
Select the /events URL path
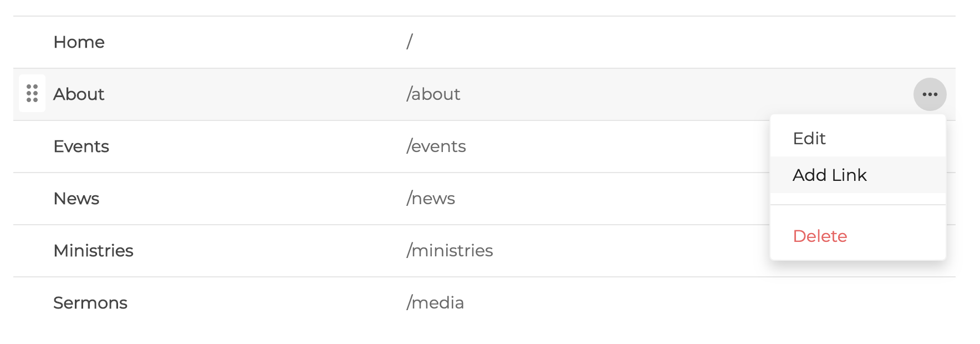[x=436, y=146]
